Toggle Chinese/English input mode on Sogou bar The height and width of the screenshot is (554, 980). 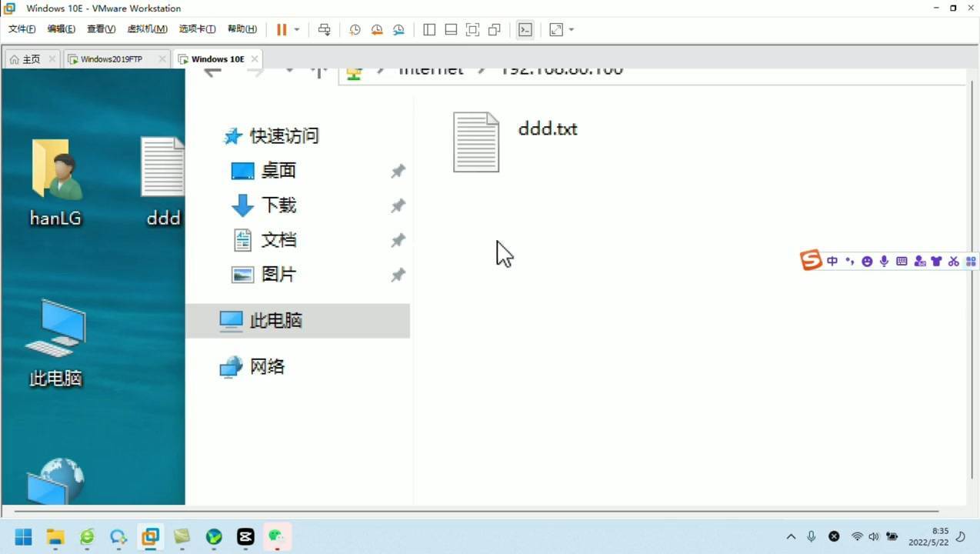click(x=832, y=261)
